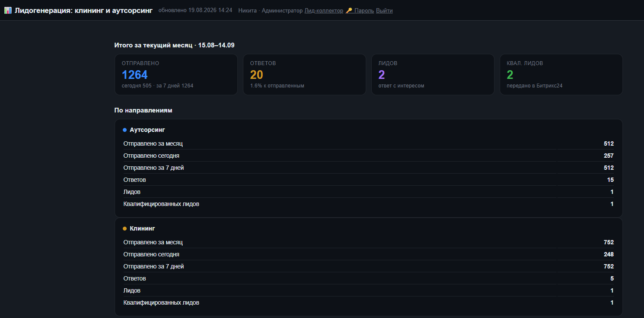Click text 'ответ с интересом'

coord(401,86)
